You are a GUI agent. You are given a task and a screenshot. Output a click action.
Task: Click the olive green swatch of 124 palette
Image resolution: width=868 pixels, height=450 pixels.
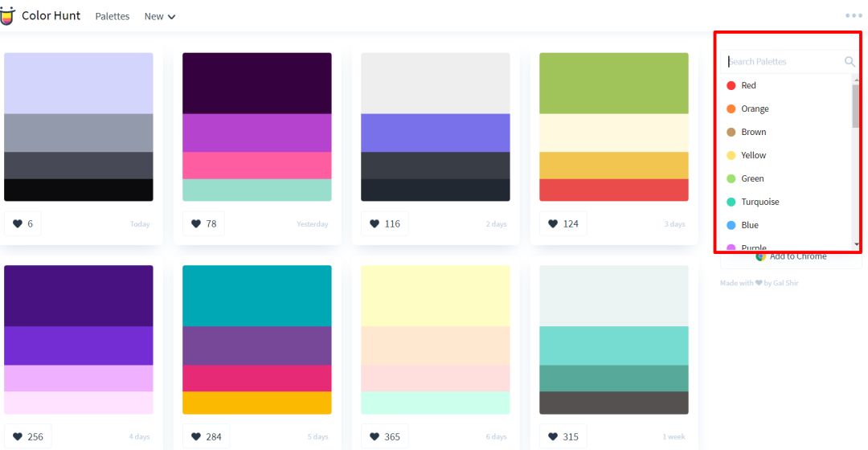[614, 83]
